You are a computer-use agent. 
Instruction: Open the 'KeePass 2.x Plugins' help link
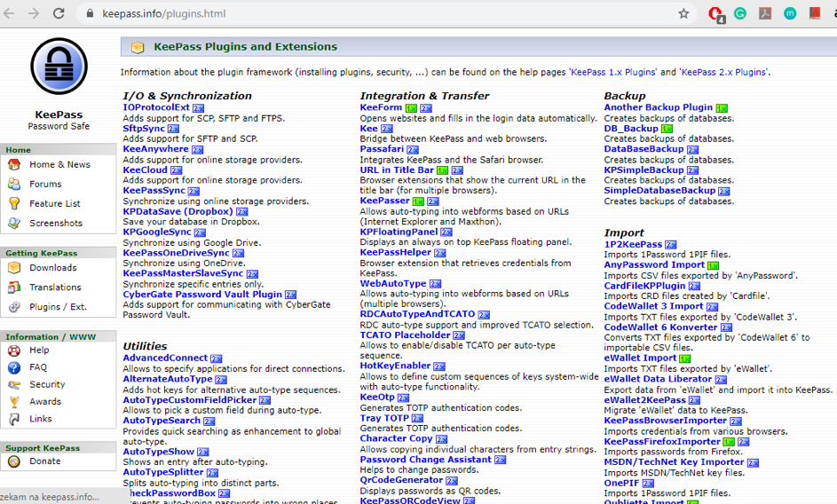coord(725,72)
